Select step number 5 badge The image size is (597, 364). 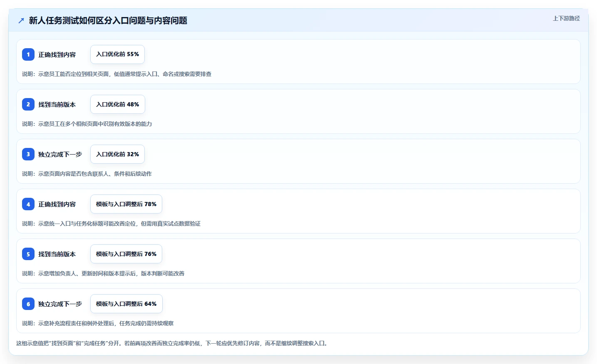pyautogui.click(x=28, y=254)
